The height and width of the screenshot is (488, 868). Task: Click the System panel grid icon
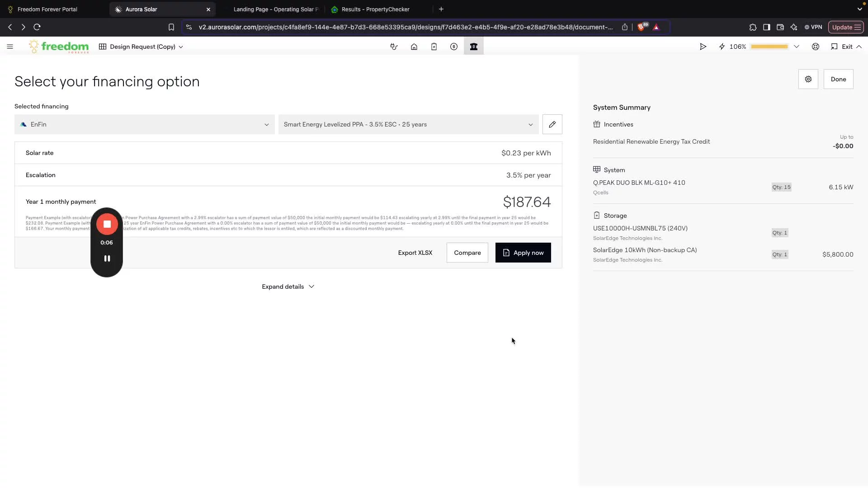[x=597, y=169]
